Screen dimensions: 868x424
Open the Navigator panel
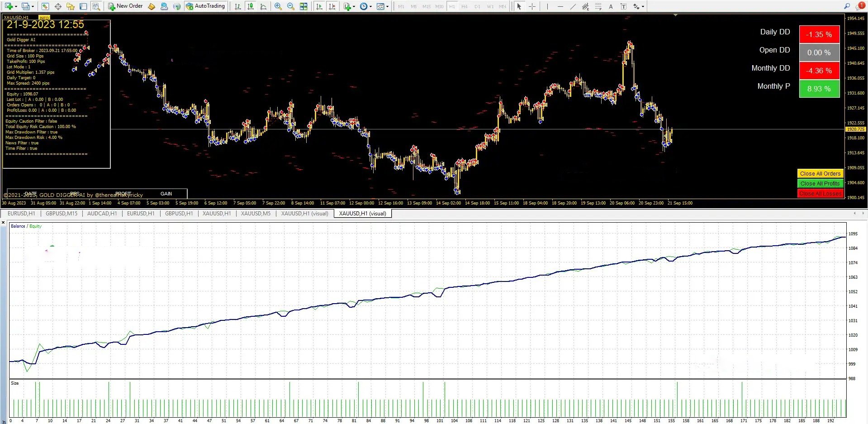[x=71, y=6]
